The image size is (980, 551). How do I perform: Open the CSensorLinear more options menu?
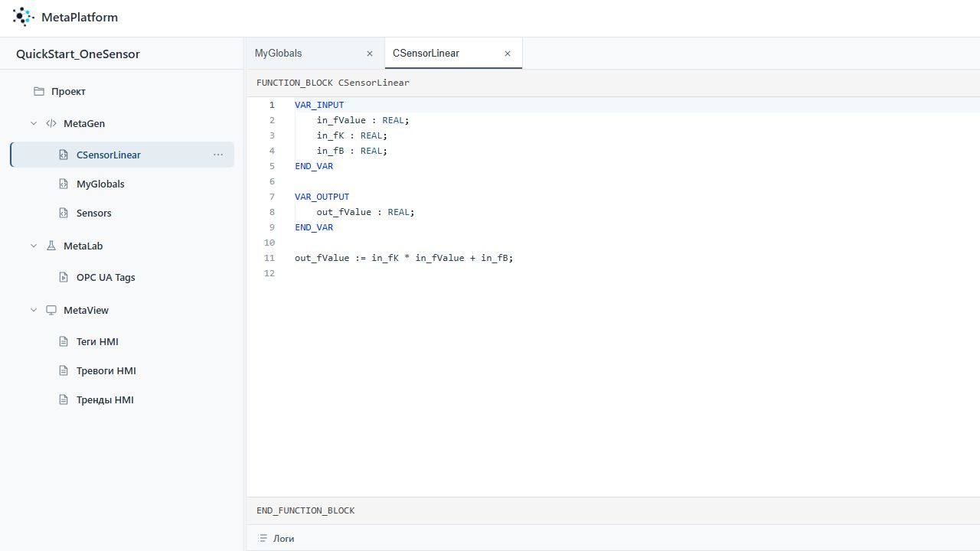point(218,155)
